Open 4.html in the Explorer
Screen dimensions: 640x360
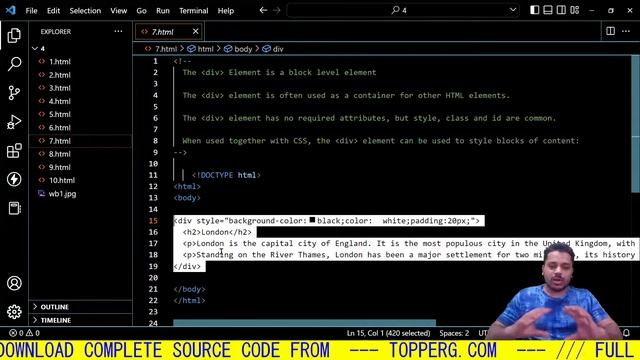click(80, 101)
